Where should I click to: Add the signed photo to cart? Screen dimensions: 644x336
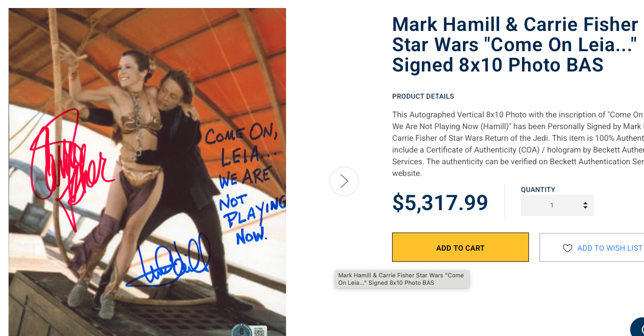(x=460, y=247)
